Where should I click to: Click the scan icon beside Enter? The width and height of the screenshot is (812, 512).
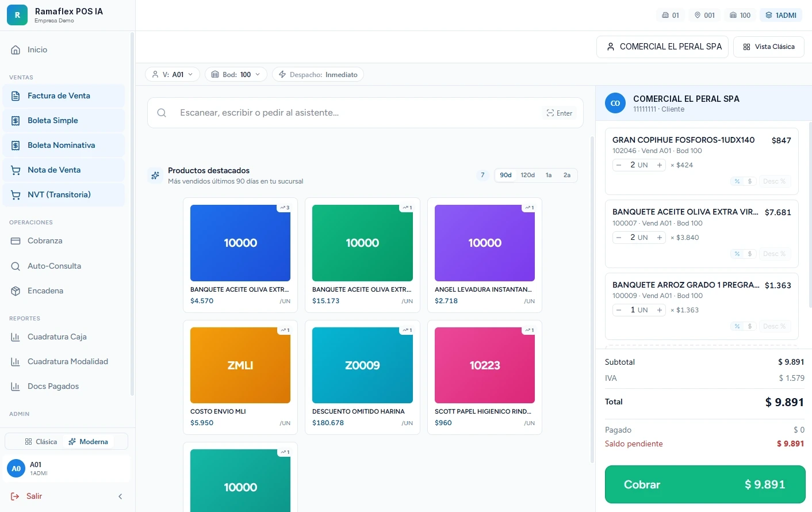click(x=550, y=113)
